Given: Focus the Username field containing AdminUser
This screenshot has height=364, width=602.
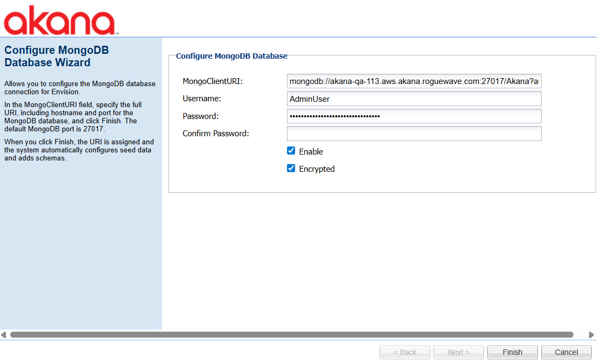Looking at the screenshot, I should tap(414, 99).
